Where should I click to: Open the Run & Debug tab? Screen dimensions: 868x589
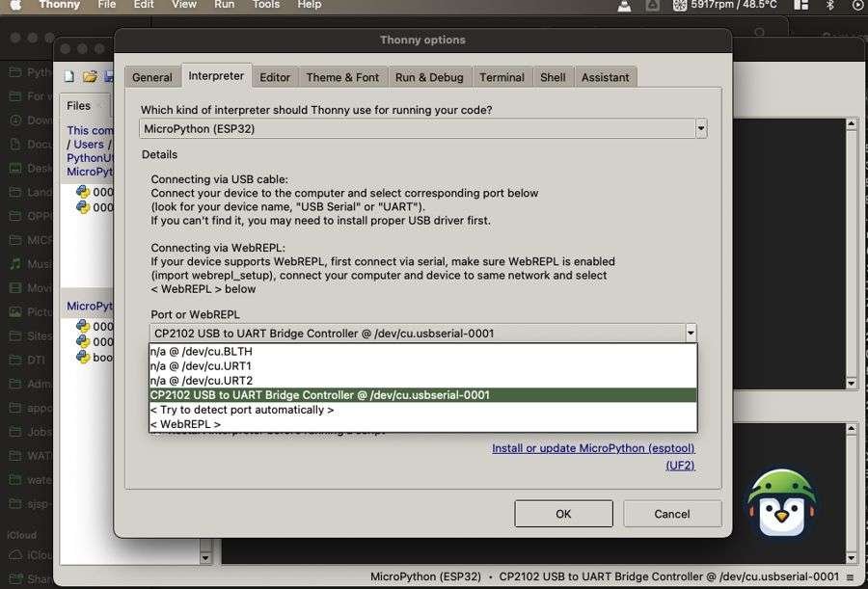tap(429, 77)
